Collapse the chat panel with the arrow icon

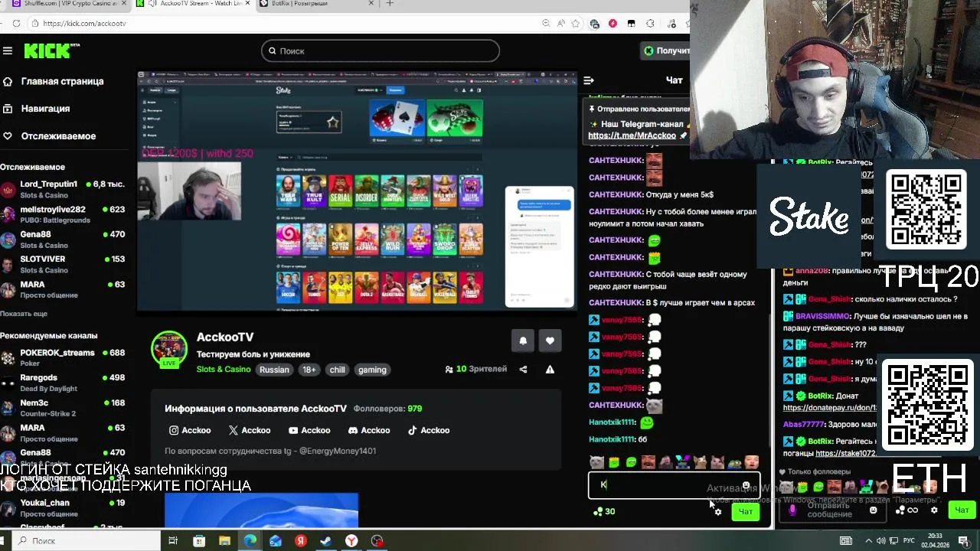coord(589,80)
